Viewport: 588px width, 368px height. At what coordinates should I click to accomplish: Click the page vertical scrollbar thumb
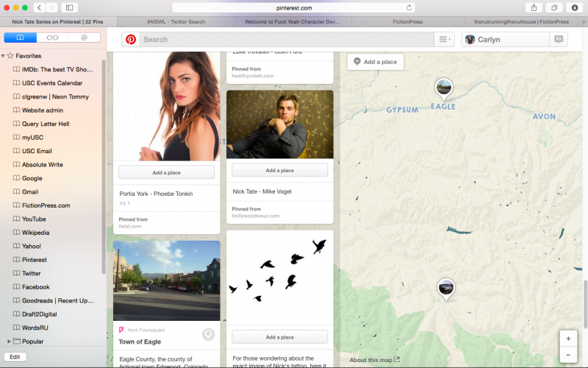[585, 303]
